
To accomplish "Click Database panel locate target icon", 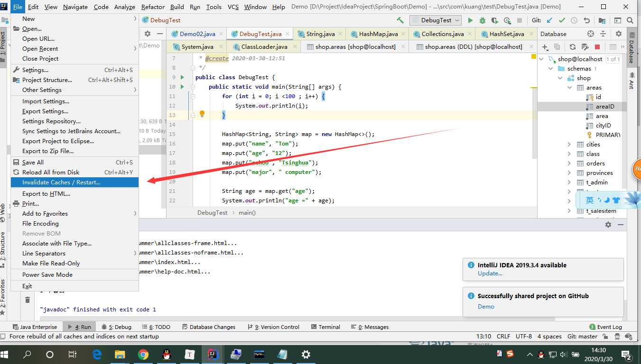I will (x=591, y=34).
